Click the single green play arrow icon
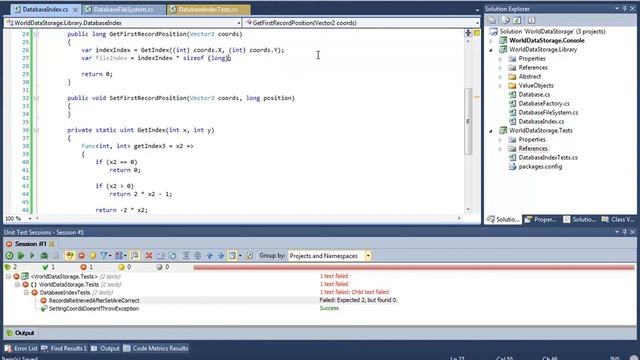This screenshot has height=360, width=640. (x=32, y=256)
